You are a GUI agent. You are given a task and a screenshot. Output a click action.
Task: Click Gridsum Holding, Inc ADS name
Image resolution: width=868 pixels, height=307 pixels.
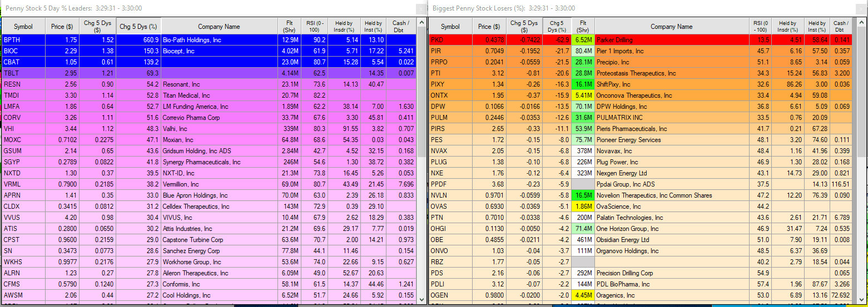[x=196, y=151]
